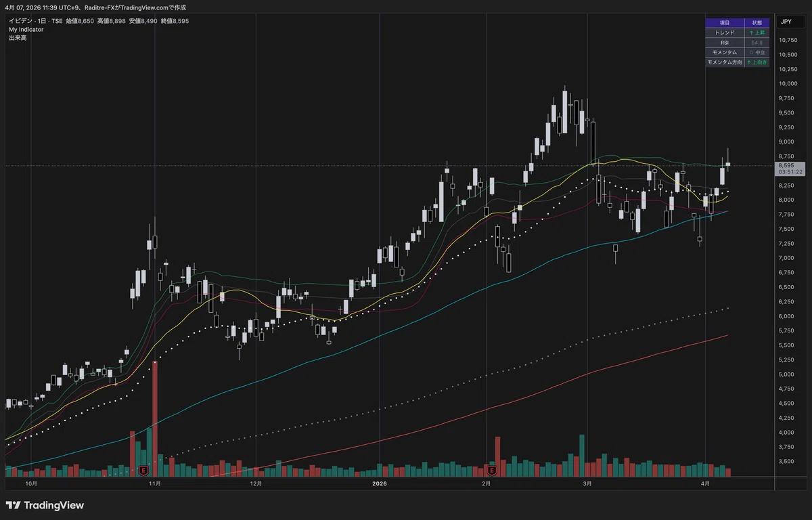Viewport: 812px width, 520px height.
Task: Click the 高値8,898 high value
Action: coord(111,21)
